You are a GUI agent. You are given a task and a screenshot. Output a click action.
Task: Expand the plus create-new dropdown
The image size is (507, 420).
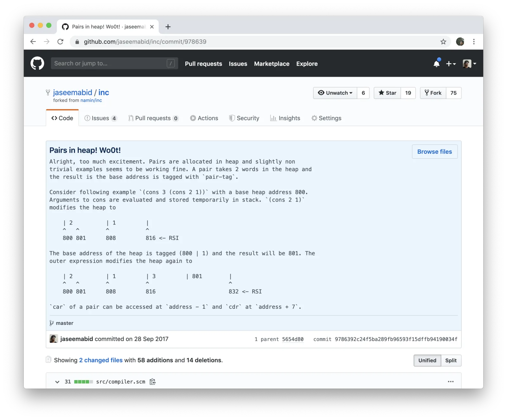coord(451,64)
